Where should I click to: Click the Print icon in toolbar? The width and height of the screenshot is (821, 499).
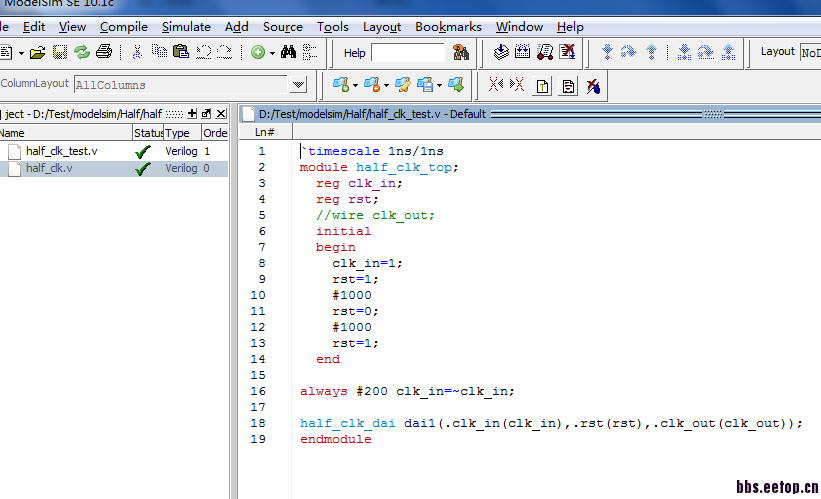tap(104, 52)
